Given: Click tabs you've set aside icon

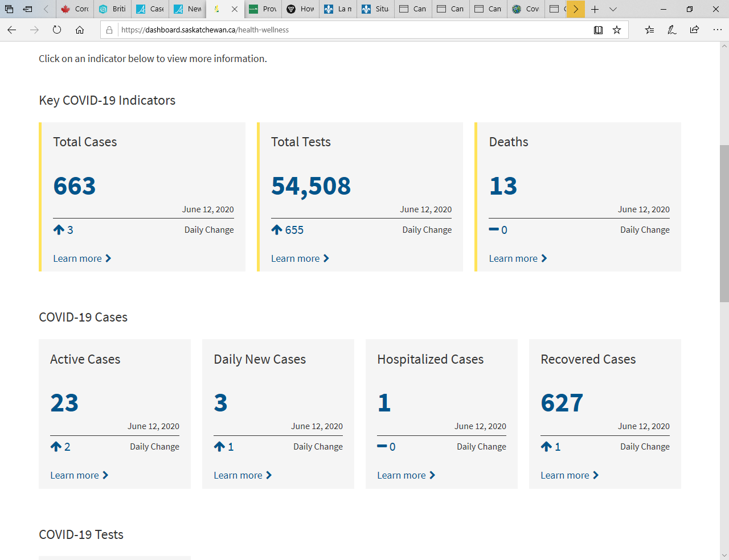Looking at the screenshot, I should click(x=9, y=9).
